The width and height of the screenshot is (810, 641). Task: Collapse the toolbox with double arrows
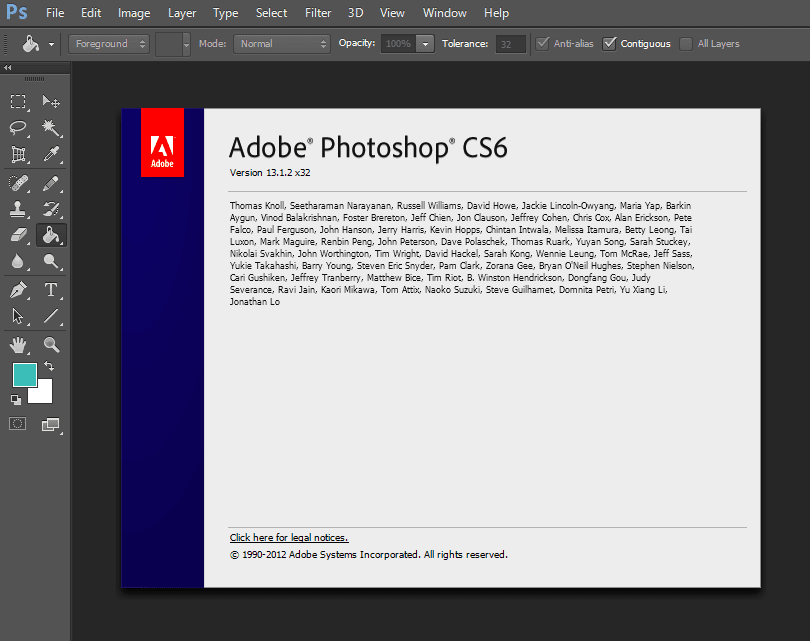[x=8, y=68]
